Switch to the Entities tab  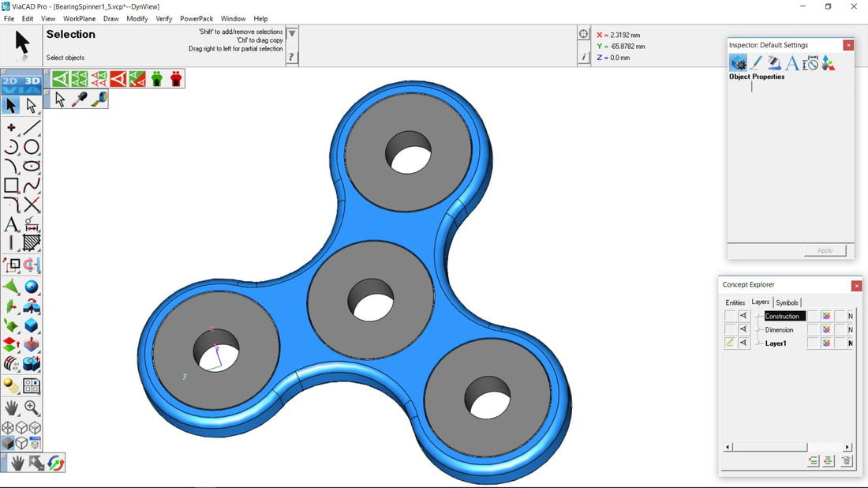click(735, 302)
